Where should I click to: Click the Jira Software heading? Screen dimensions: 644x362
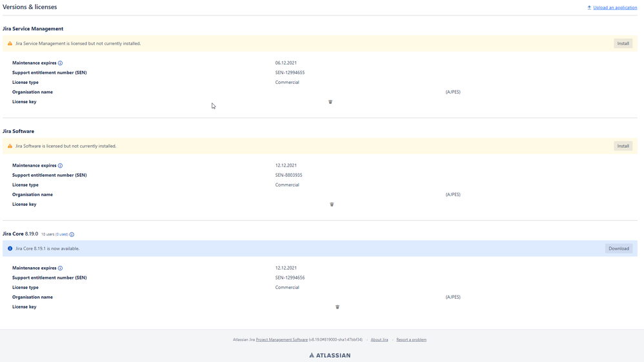click(x=18, y=132)
